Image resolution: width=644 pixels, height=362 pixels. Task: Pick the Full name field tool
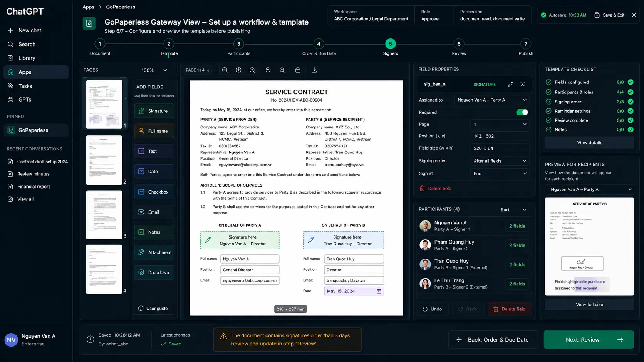pyautogui.click(x=154, y=131)
